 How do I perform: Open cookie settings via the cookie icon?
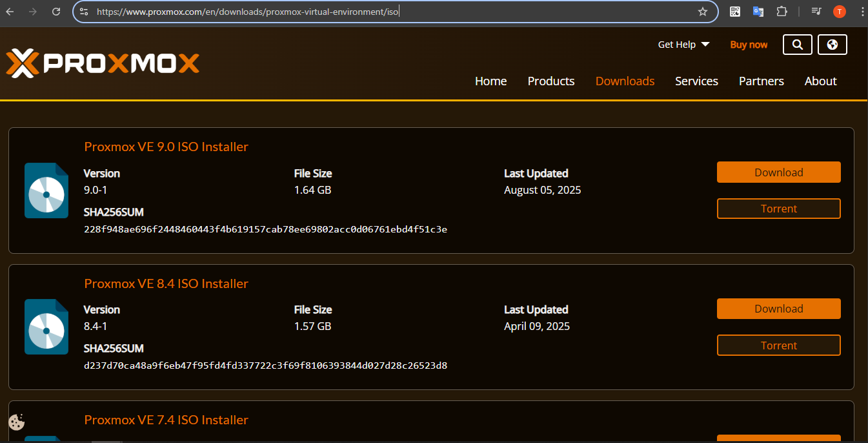[17, 422]
